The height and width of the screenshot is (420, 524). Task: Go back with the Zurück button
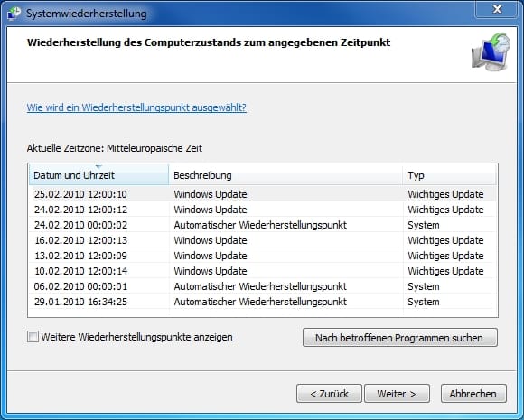coord(329,394)
